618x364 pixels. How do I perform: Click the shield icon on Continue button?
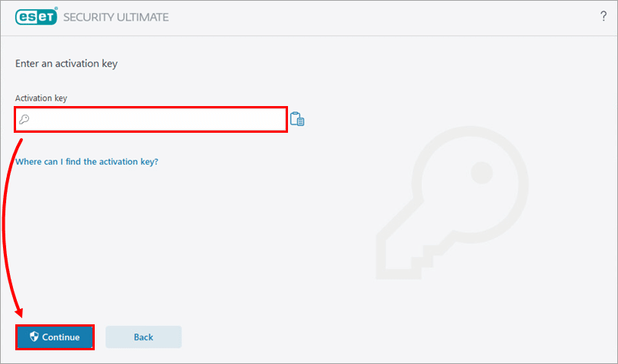[34, 337]
